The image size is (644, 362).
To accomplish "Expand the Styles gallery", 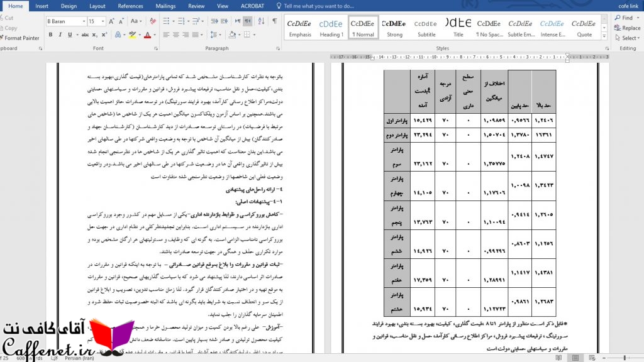I will click(604, 36).
